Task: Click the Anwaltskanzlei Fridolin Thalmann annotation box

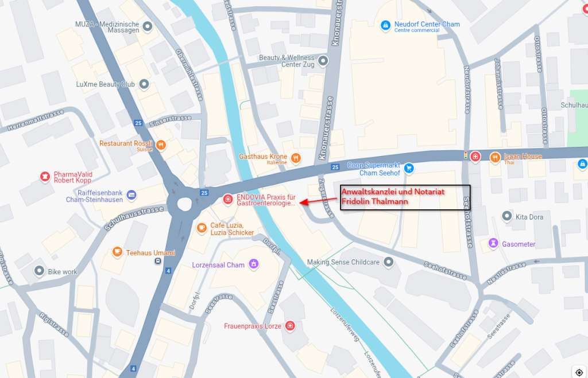Action: [405, 197]
